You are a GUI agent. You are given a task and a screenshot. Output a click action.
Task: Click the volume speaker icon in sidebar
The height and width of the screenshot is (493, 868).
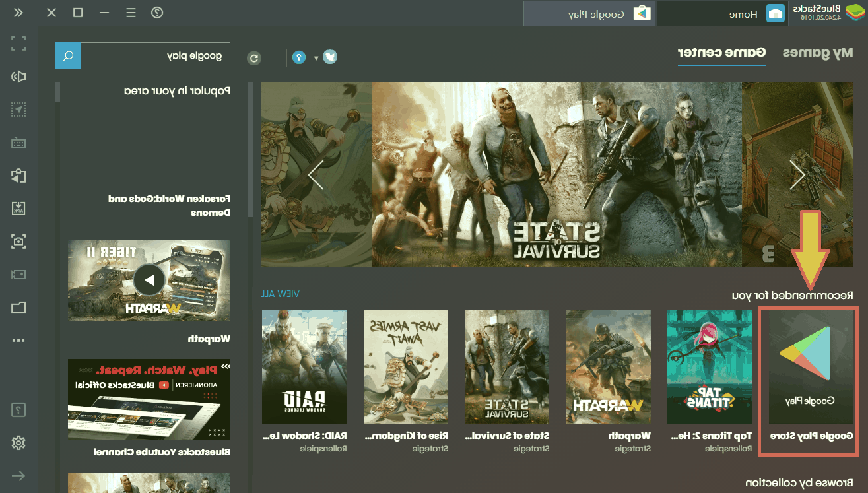tap(18, 77)
